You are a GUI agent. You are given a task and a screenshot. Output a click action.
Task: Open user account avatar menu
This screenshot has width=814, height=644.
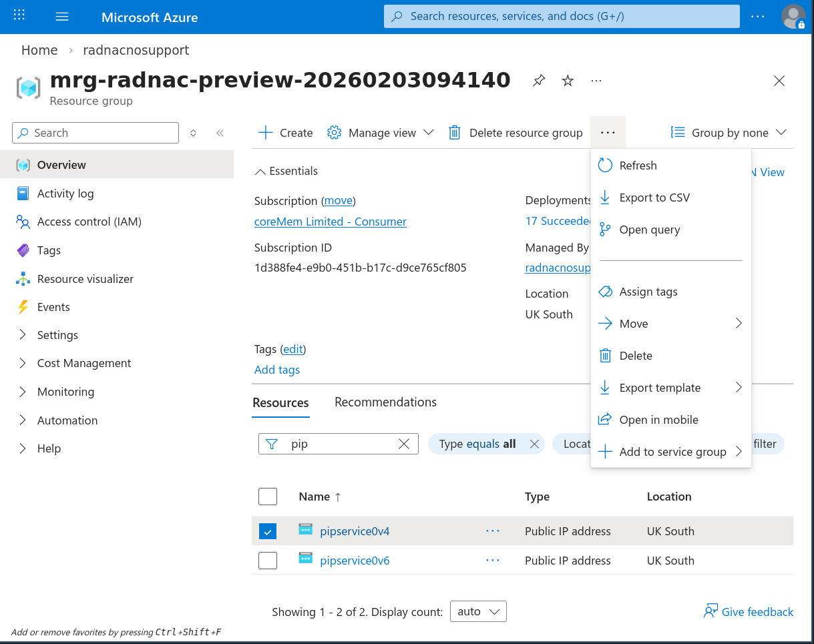click(x=793, y=17)
